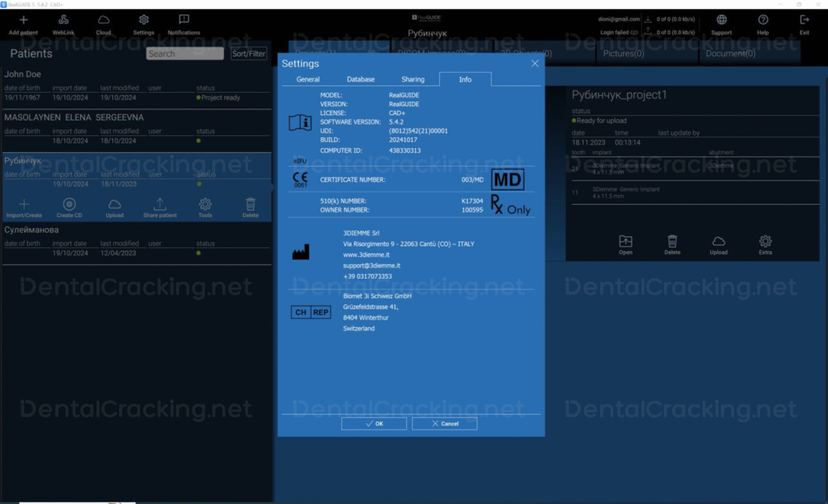
Task: Switch to the Database settings tab
Action: pos(361,80)
